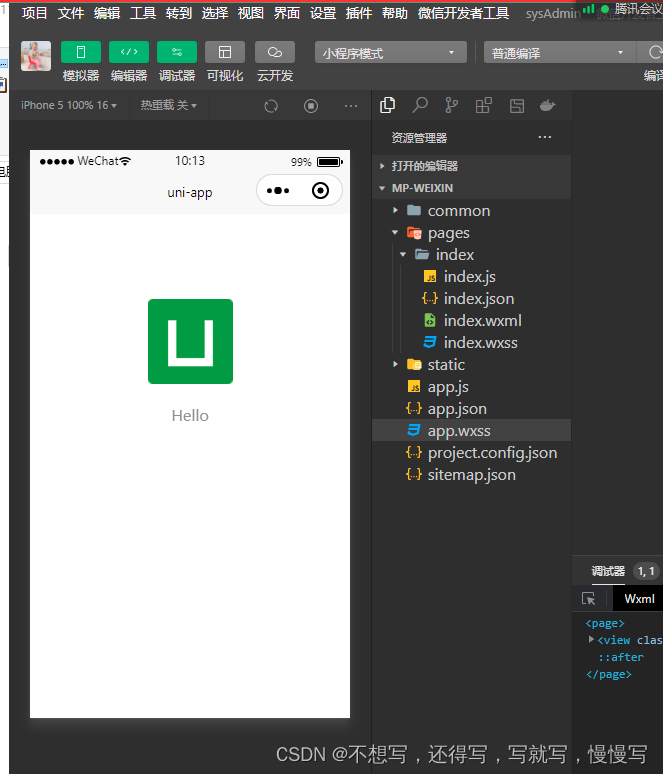Open the index.wxml file

tap(471, 321)
